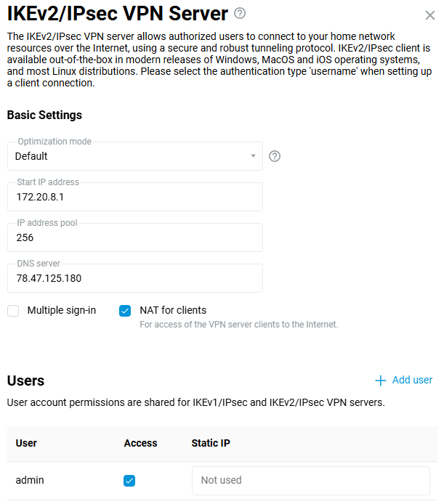This screenshot has width=444, height=504.
Task: Click the small arrow in the Default selector
Action: coord(253,156)
